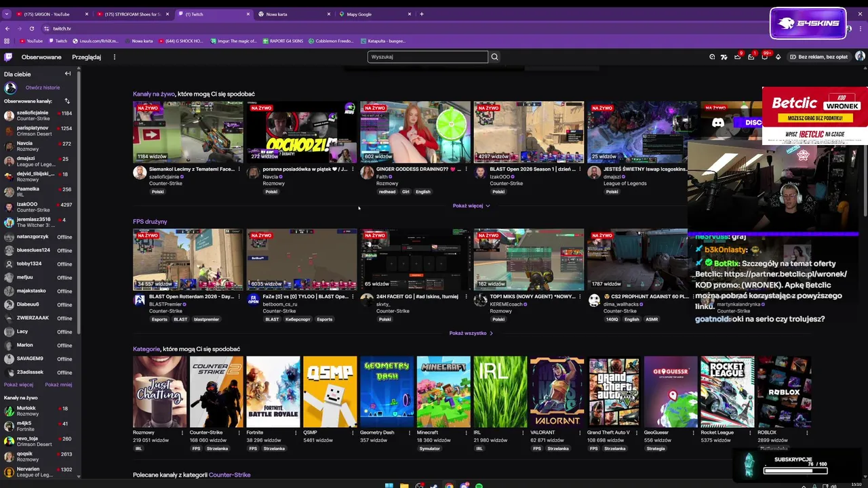This screenshot has width=868, height=488.
Task: Open options menu for Minecraft category
Action: point(466,432)
